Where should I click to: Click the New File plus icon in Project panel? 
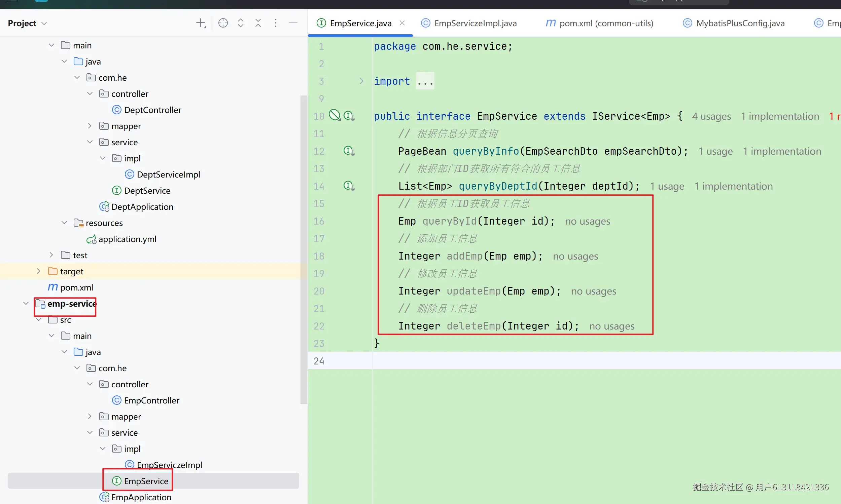(x=201, y=23)
